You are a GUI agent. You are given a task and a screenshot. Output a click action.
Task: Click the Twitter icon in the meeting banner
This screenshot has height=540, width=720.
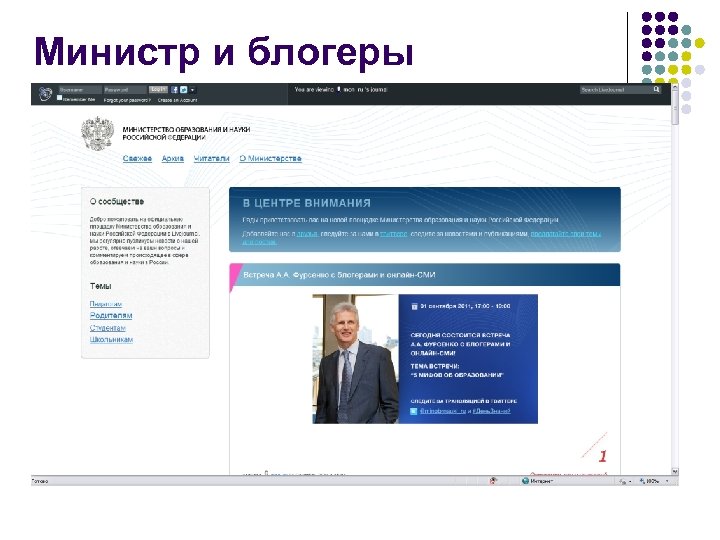tap(414, 411)
